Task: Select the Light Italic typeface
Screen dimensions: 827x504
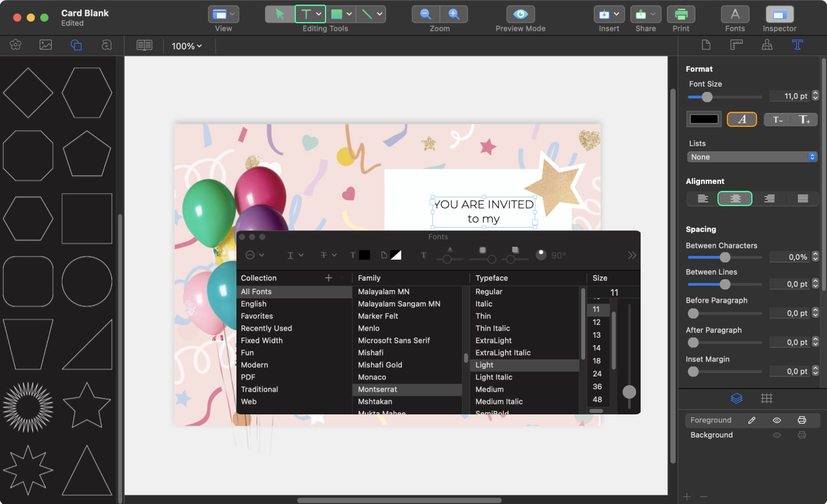Action: (x=494, y=377)
